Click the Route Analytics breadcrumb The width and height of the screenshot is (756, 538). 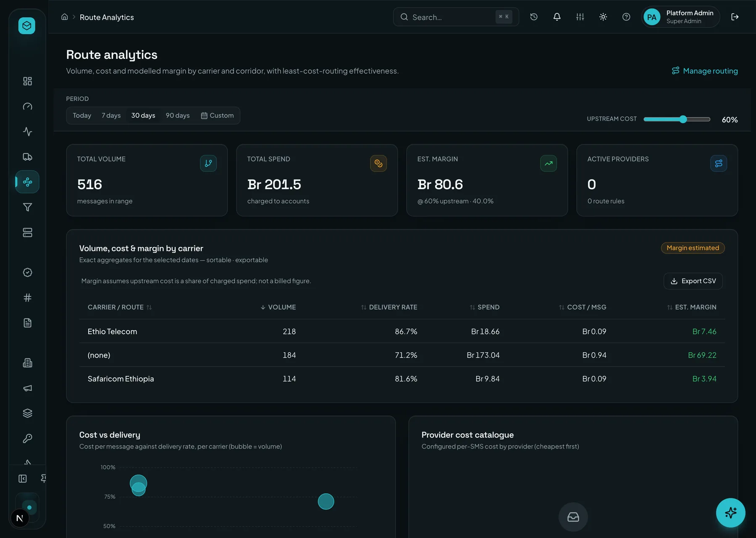coord(107,17)
